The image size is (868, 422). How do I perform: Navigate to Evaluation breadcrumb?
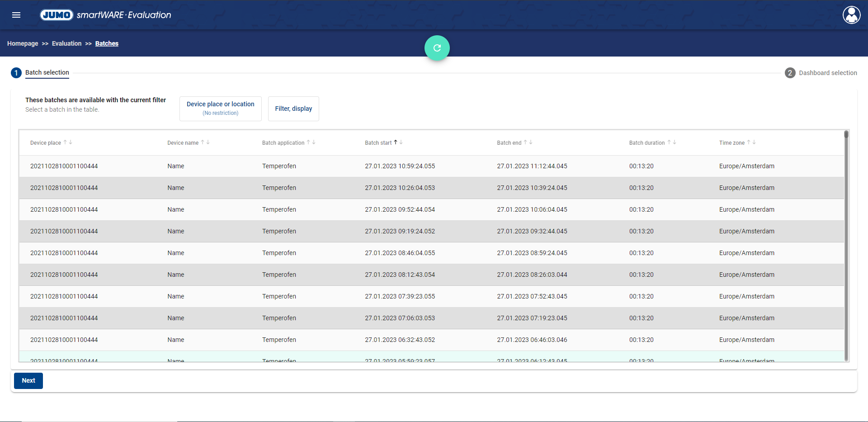click(66, 43)
